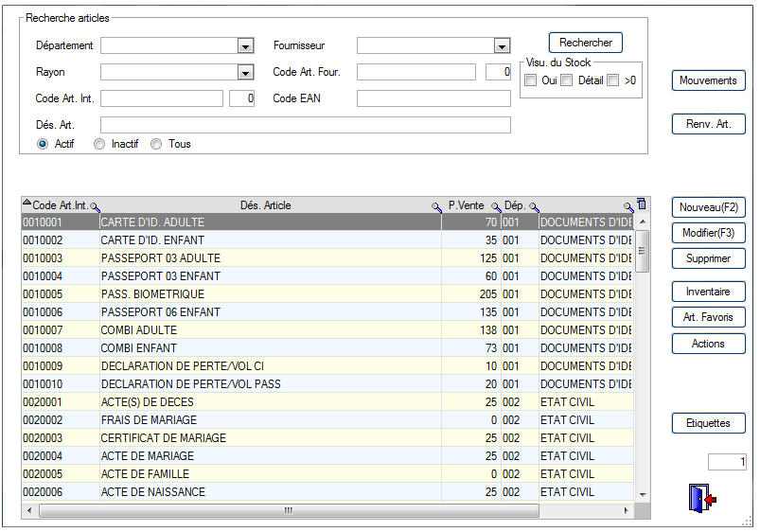The height and width of the screenshot is (532, 760).
Task: Click magnifier icon of Dés. Article column
Action: [x=436, y=207]
